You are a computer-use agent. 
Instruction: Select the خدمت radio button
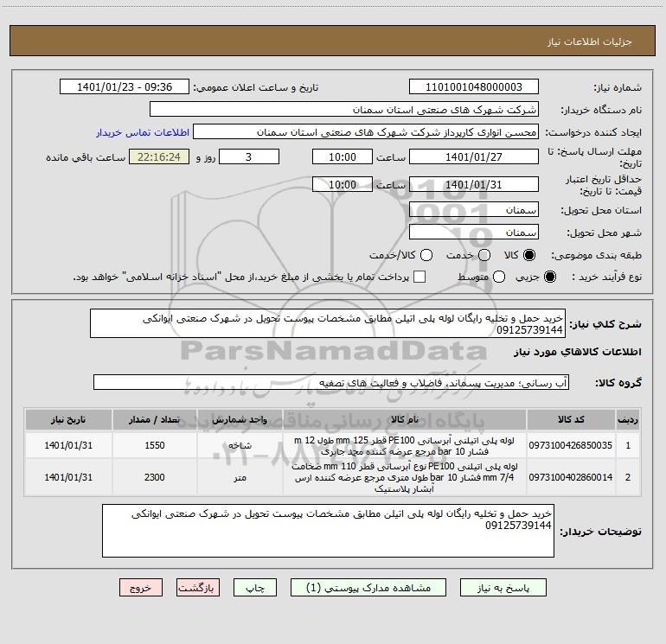pyautogui.click(x=484, y=255)
